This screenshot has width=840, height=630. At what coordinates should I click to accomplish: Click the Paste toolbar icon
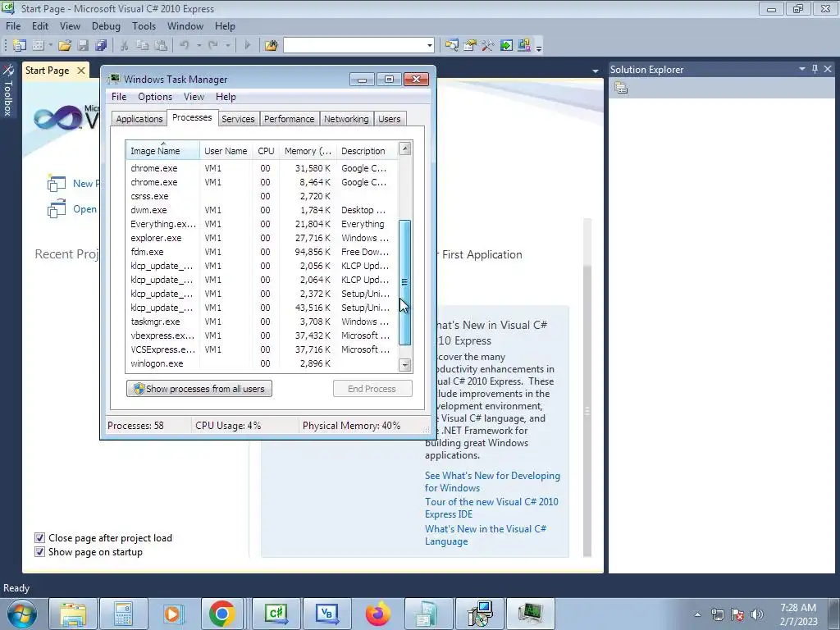[x=161, y=46]
